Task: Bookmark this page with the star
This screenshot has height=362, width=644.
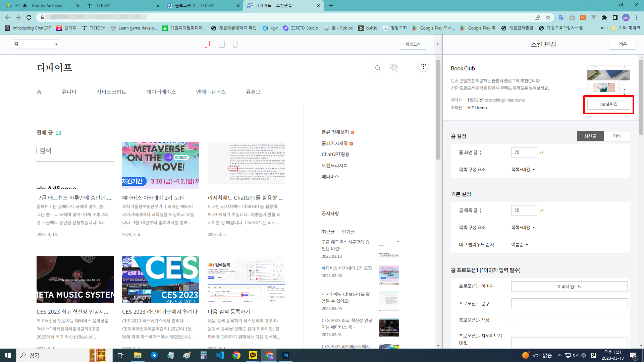Action: pos(548,17)
